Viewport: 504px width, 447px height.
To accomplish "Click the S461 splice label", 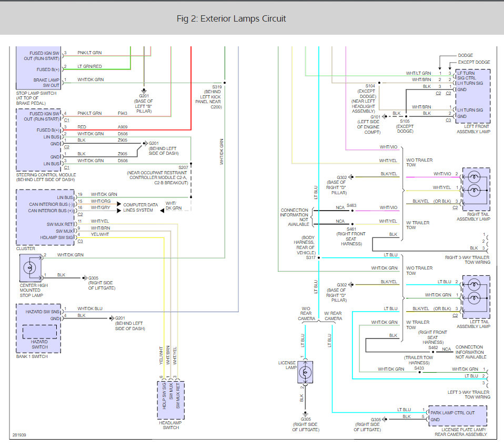I will pos(351,229).
